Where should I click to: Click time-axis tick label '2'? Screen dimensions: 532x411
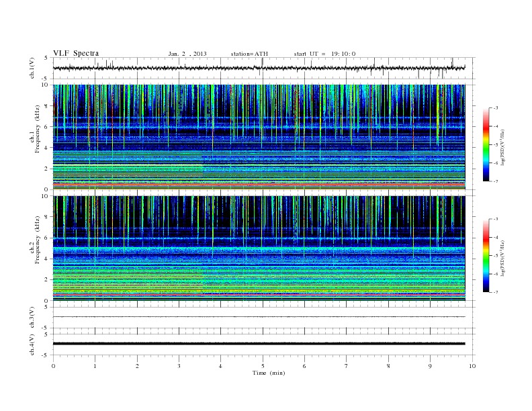click(x=137, y=366)
